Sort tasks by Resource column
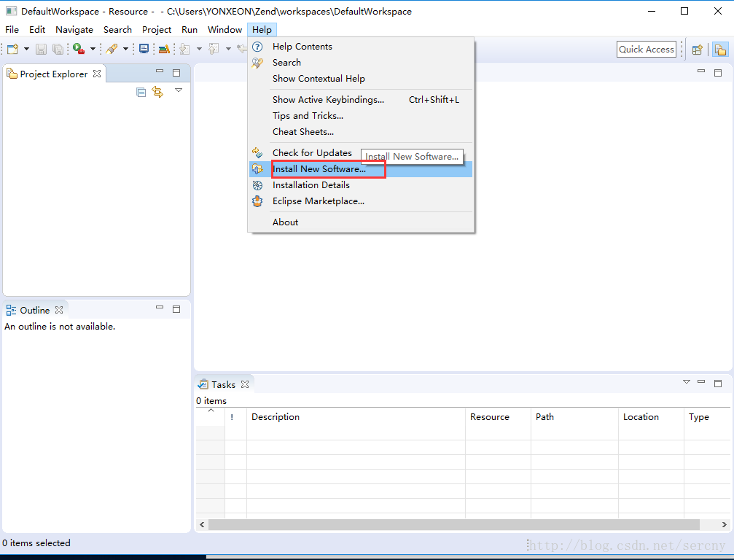Viewport: 734px width, 560px height. (498, 417)
